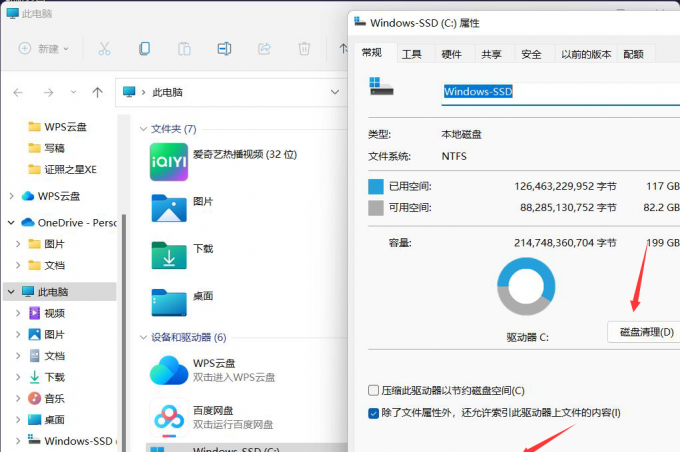The height and width of the screenshot is (452, 680).
Task: Click the blue 已用空间 color square
Action: (x=376, y=187)
